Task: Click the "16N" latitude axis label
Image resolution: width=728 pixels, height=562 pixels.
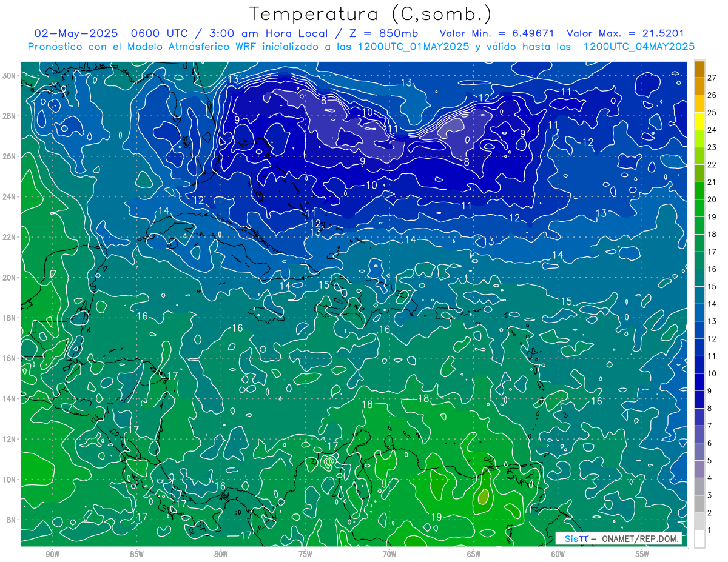Action: click(x=10, y=358)
